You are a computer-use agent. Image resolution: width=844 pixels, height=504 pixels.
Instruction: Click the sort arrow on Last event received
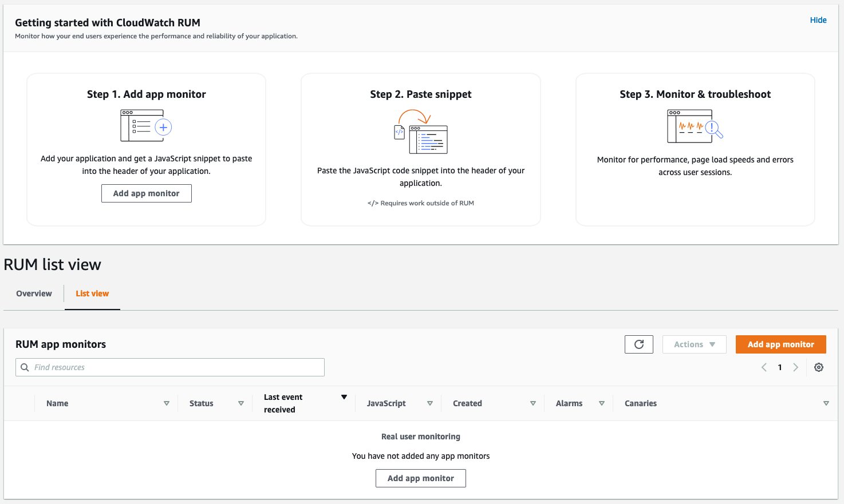click(x=344, y=396)
